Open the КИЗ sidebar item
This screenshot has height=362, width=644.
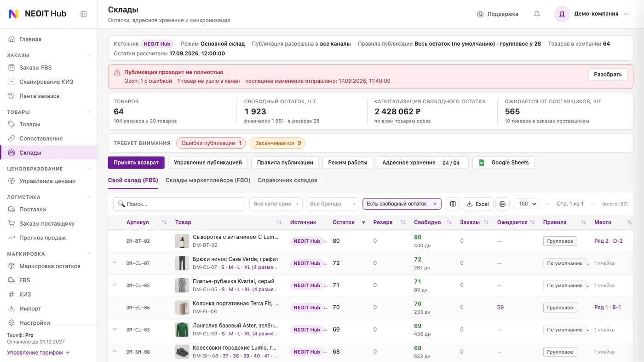[48, 294]
